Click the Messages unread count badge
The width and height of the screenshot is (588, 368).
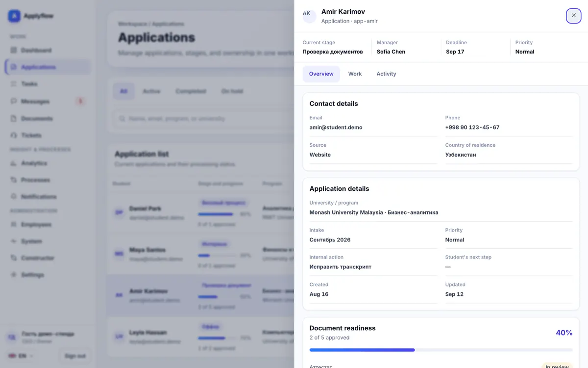(80, 101)
